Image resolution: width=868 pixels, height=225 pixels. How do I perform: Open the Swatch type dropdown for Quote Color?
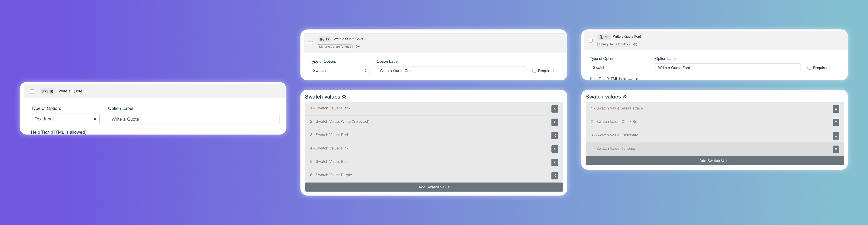(340, 71)
